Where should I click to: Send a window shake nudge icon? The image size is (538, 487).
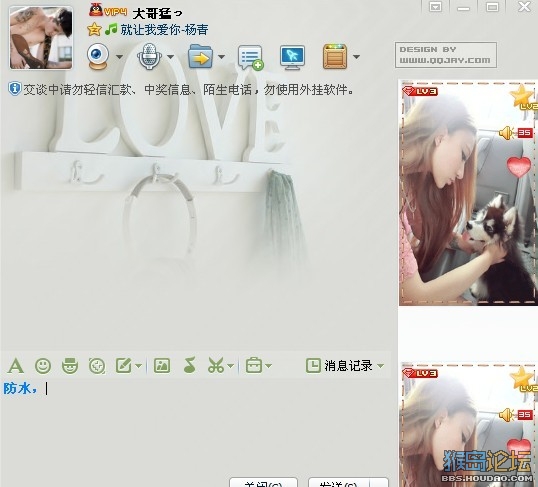tap(97, 366)
